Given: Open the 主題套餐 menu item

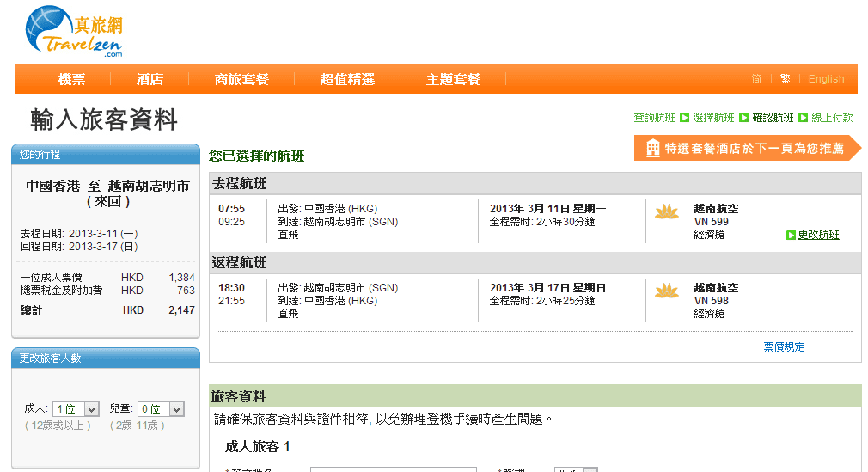Looking at the screenshot, I should coord(453,79).
